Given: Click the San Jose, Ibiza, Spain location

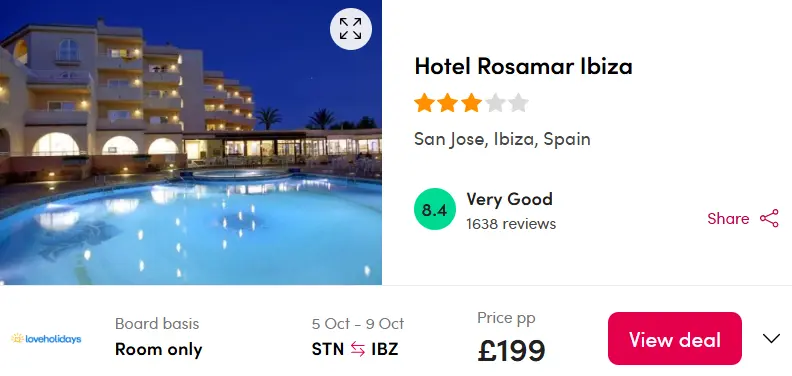Looking at the screenshot, I should [x=502, y=139].
